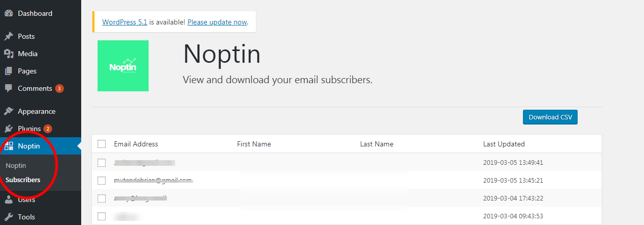This screenshot has width=644, height=225.
Task: Click the Appearance paintbrush icon
Action: (x=9, y=111)
